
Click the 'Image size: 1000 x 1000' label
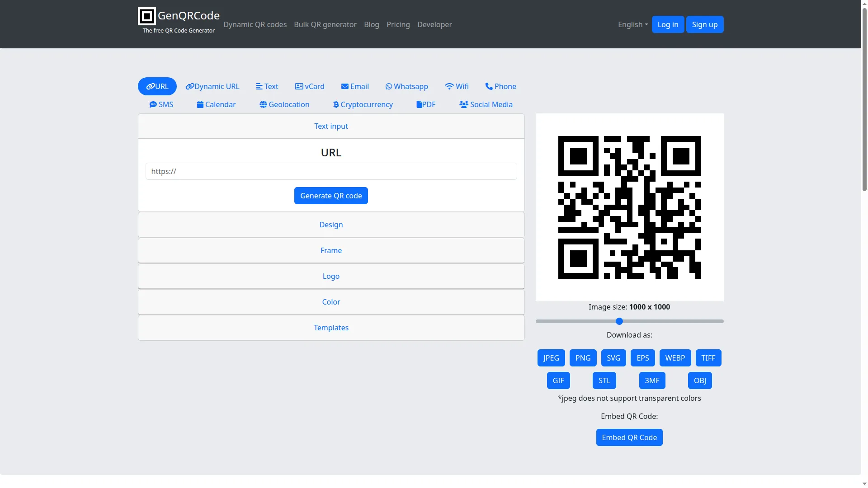click(629, 307)
